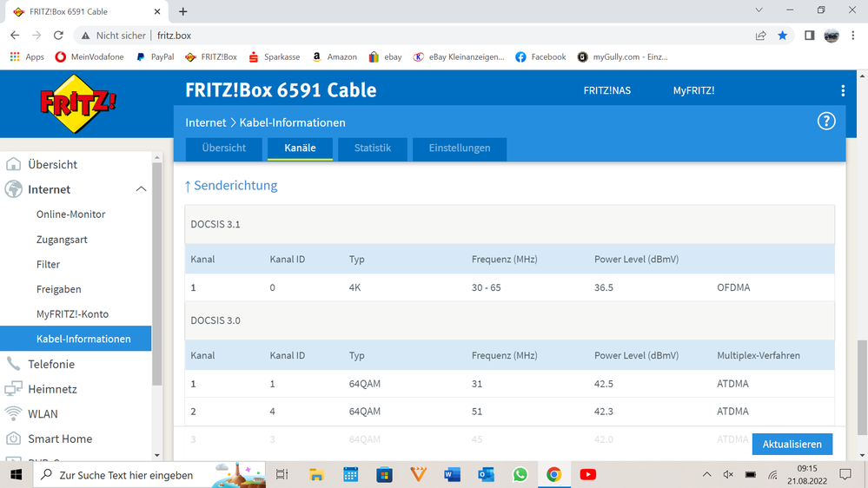Viewport: 868px width, 488px height.
Task: Open the tab search dropdown arrow
Action: pyautogui.click(x=759, y=10)
